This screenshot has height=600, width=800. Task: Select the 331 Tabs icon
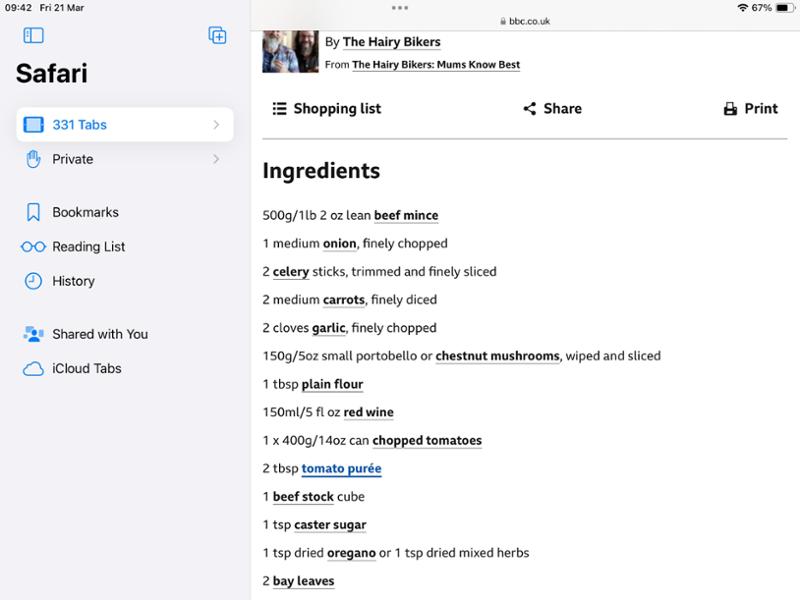pyautogui.click(x=34, y=124)
